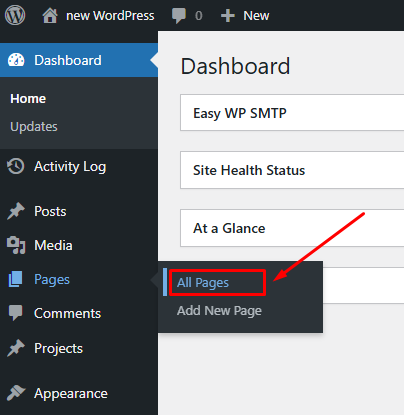
Task: Expand the Site Health Status widget
Action: click(x=292, y=170)
